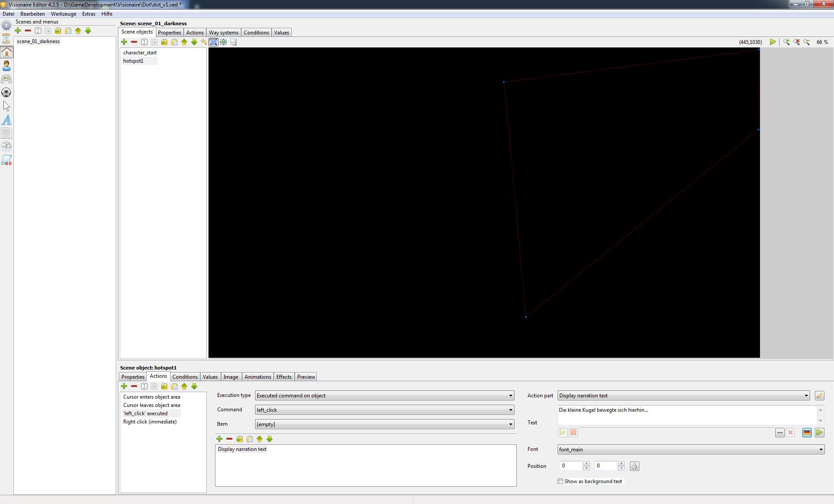This screenshot has width=834, height=504.
Task: Select German language flag button
Action: coord(807,433)
